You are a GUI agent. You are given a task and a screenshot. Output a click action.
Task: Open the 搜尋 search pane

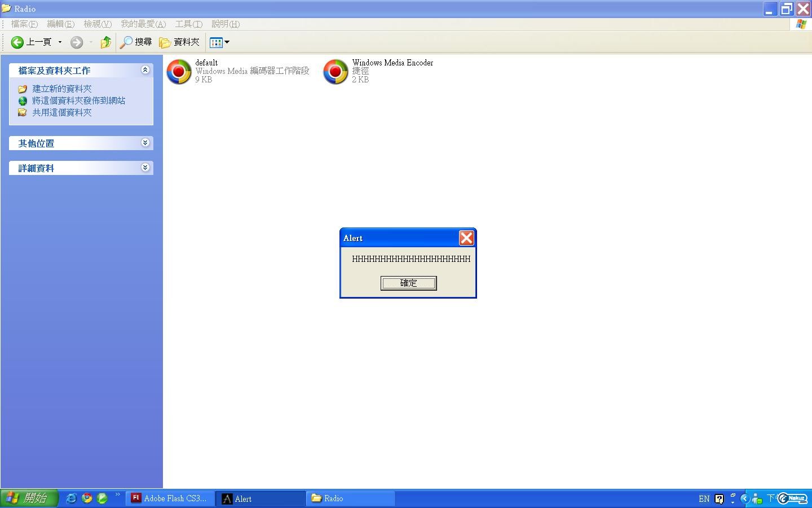tap(135, 42)
